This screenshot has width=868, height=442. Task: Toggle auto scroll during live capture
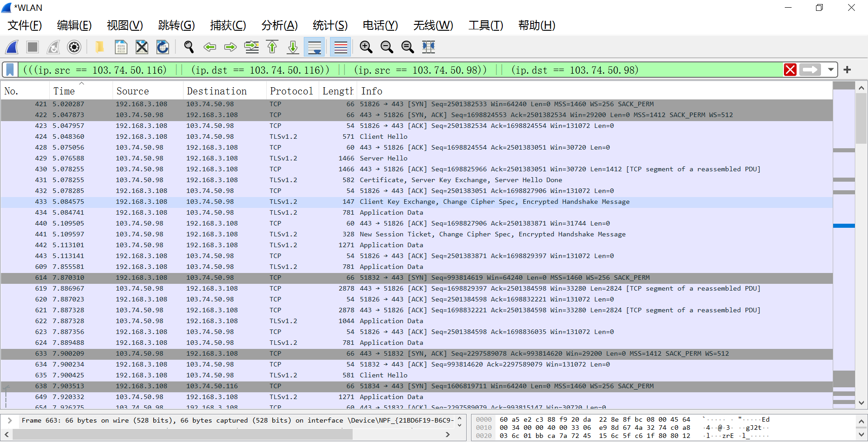click(314, 47)
